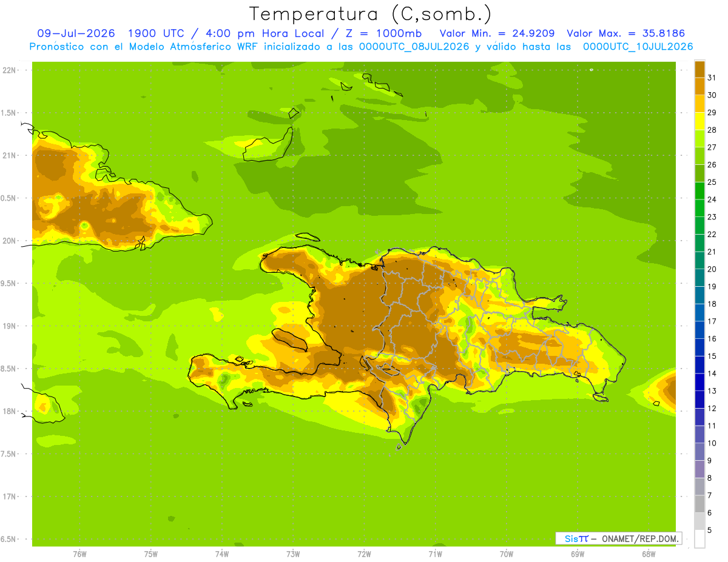Select the forecast date '09-Jul-2026'
This screenshot has width=728, height=562.
pos(76,33)
